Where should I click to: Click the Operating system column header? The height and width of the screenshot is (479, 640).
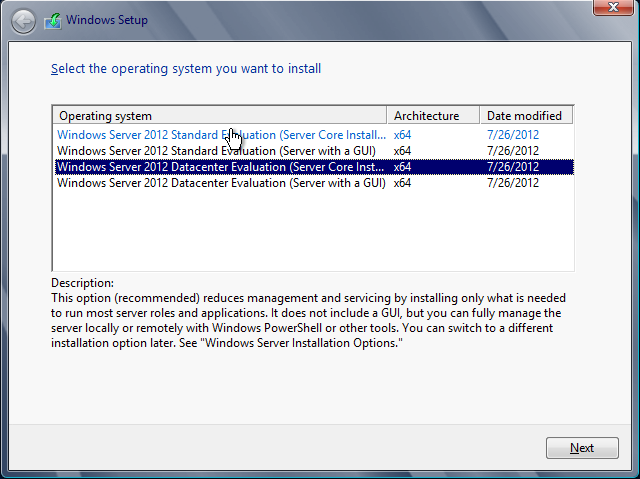[x=220, y=116]
